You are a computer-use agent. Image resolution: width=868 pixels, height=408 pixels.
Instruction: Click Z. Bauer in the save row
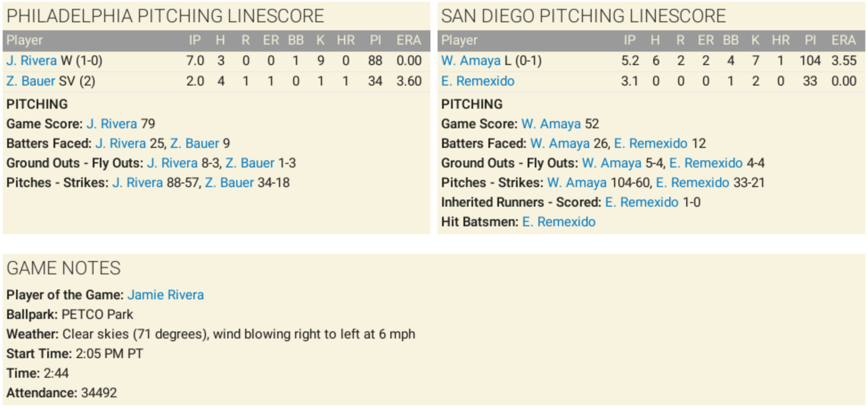[x=31, y=81]
